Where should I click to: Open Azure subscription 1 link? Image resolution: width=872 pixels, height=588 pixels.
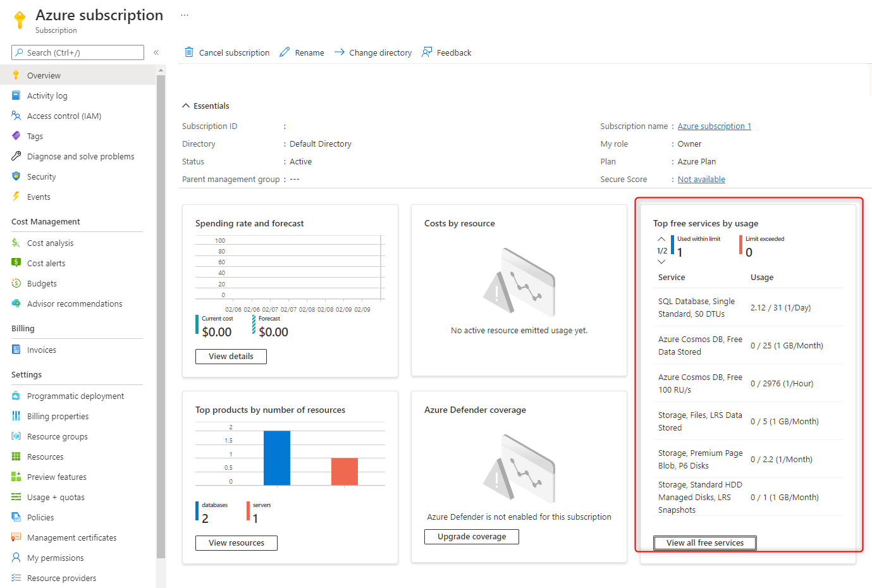[x=714, y=126]
